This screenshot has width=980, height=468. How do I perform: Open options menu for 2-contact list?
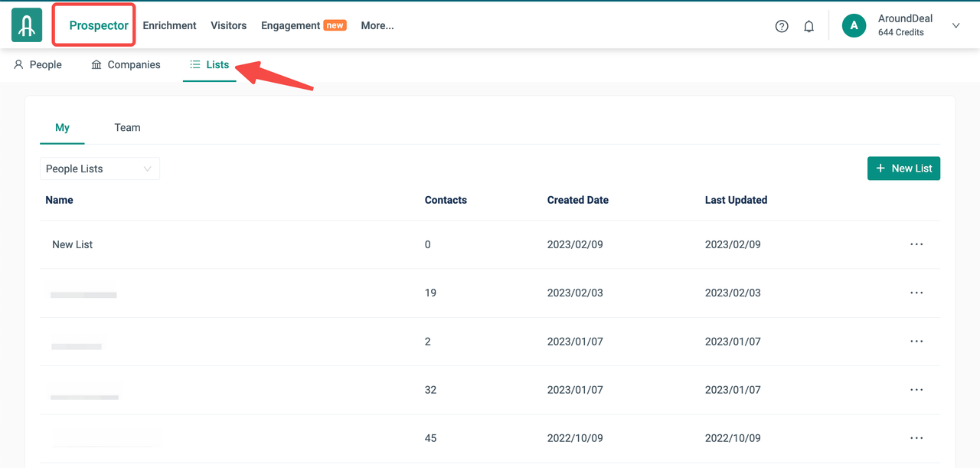point(916,342)
